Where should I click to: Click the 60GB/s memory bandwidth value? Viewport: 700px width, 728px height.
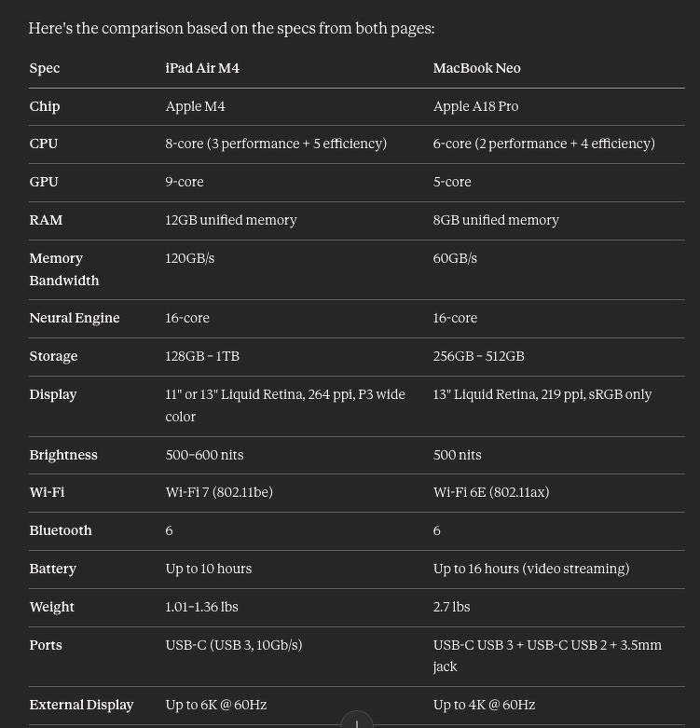pyautogui.click(x=455, y=258)
